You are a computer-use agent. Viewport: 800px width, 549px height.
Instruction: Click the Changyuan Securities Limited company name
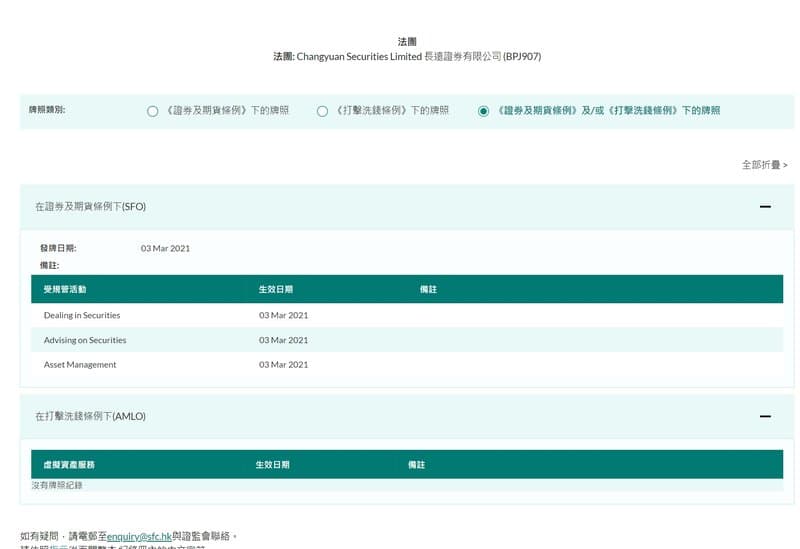[x=359, y=57]
